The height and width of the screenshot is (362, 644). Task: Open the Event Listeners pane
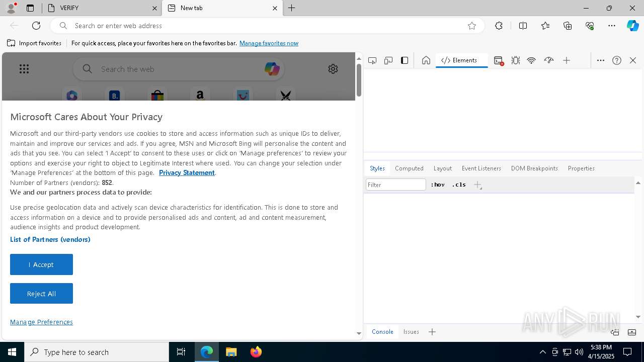point(481,168)
